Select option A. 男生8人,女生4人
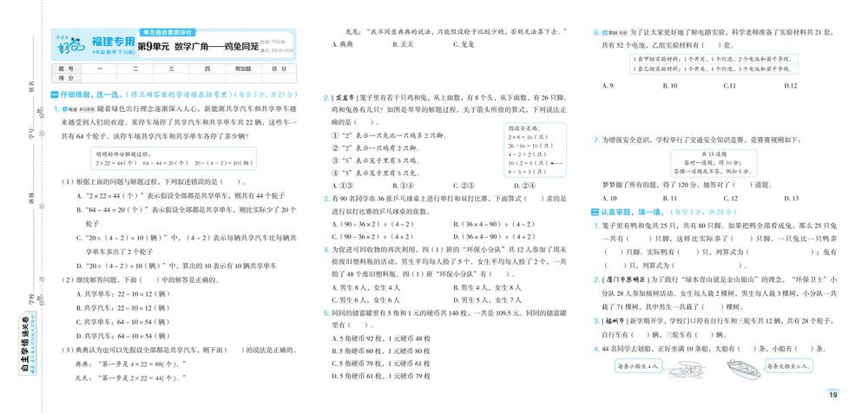The image size is (868, 413). point(365,287)
